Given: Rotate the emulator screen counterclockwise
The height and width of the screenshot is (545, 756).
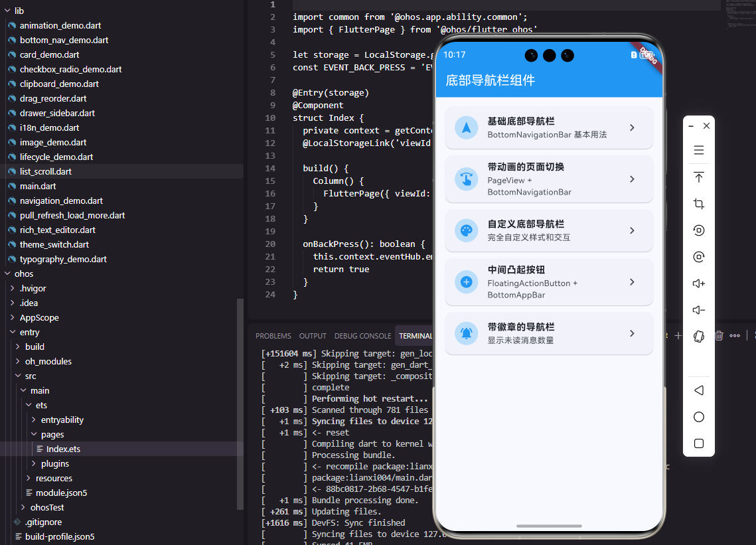Looking at the screenshot, I should tap(698, 230).
